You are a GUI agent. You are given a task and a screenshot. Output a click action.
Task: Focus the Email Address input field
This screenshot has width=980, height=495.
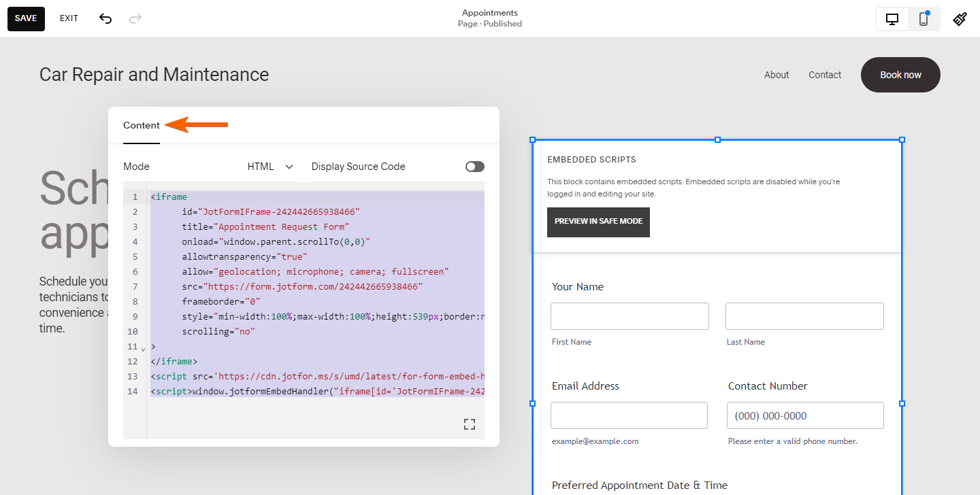point(629,415)
